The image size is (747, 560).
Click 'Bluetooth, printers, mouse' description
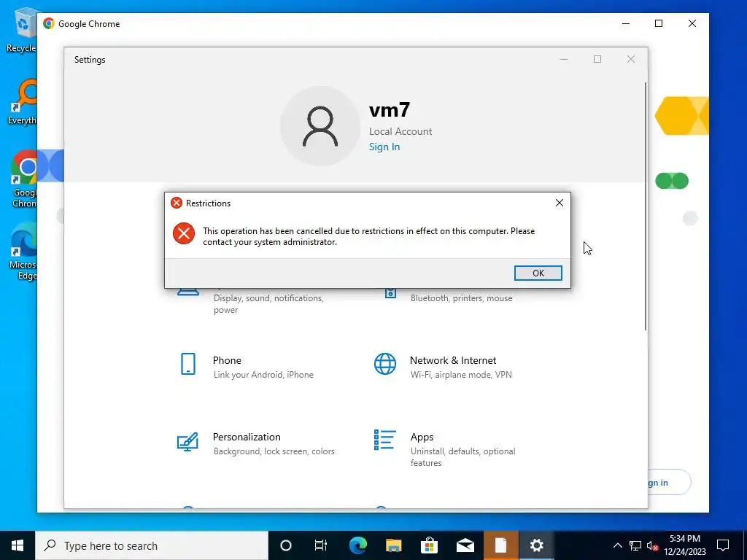tap(462, 298)
